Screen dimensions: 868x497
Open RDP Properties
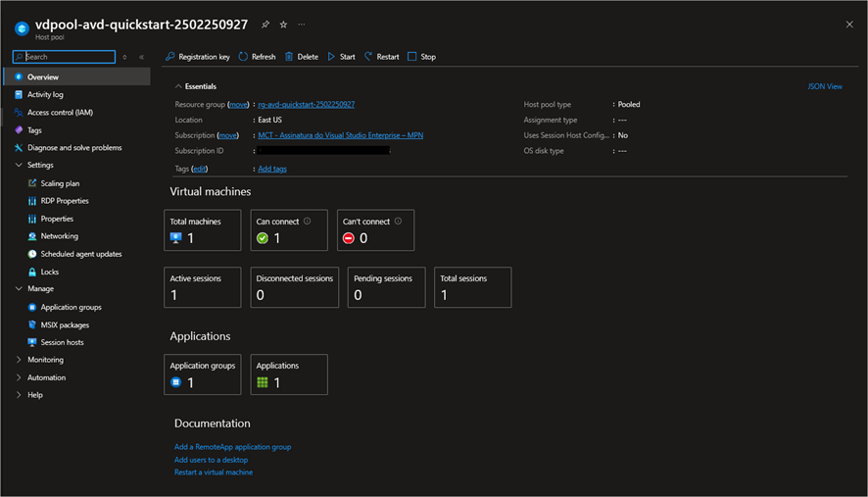click(x=65, y=201)
